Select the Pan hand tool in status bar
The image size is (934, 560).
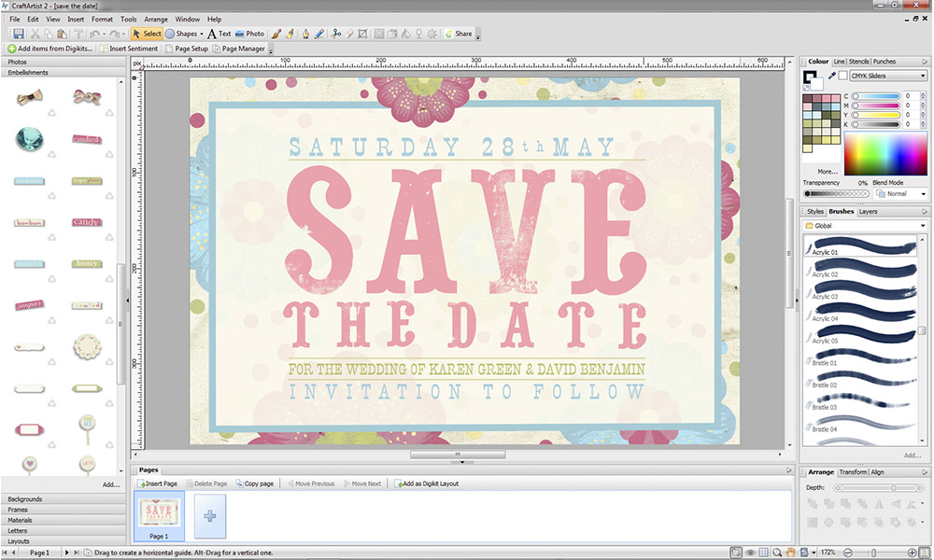pyautogui.click(x=791, y=553)
